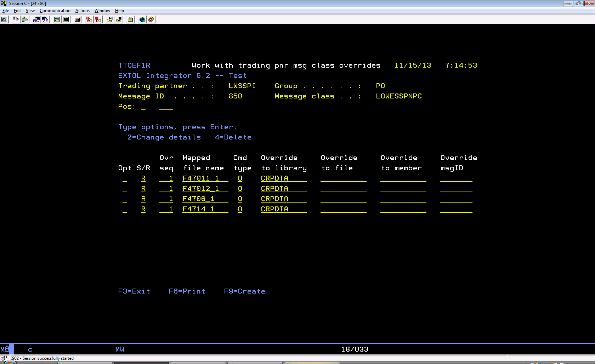Click the MW indicator in status line
This screenshot has width=595, height=364.
click(x=120, y=349)
